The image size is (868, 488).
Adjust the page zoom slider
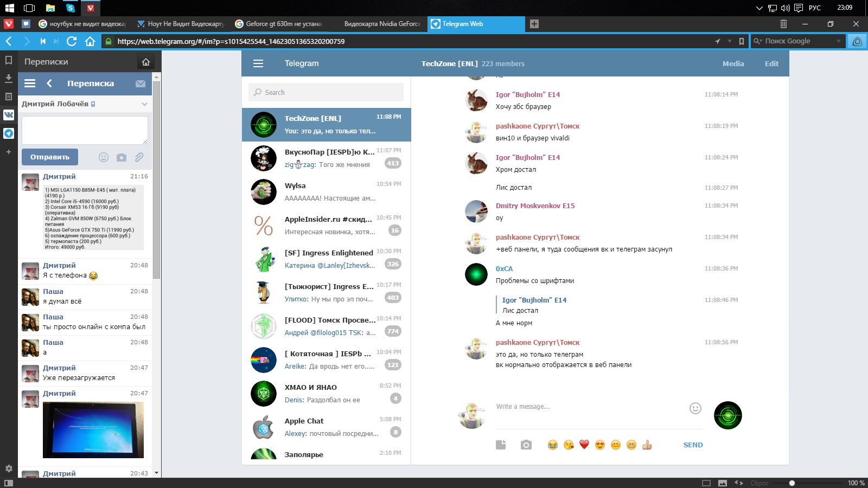[808, 483]
